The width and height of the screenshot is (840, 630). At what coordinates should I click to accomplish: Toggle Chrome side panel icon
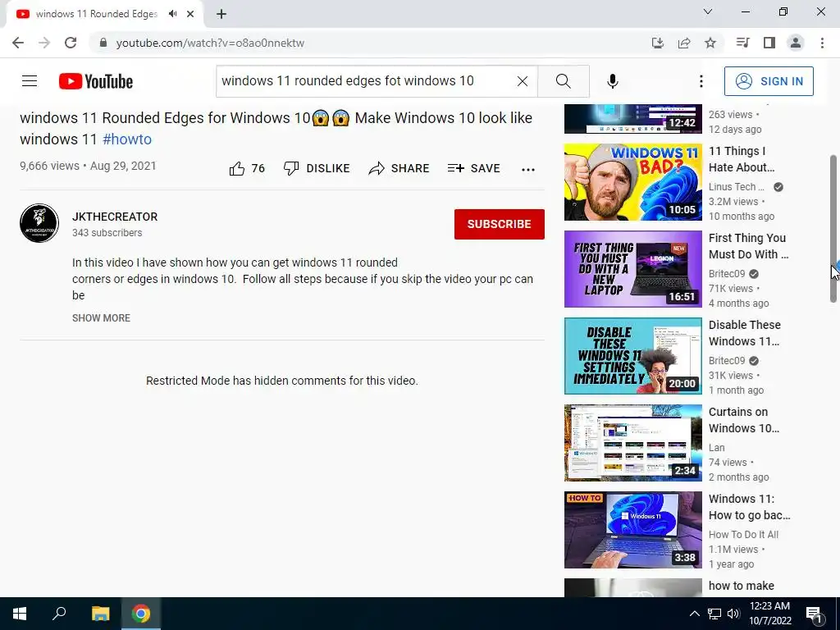click(769, 43)
